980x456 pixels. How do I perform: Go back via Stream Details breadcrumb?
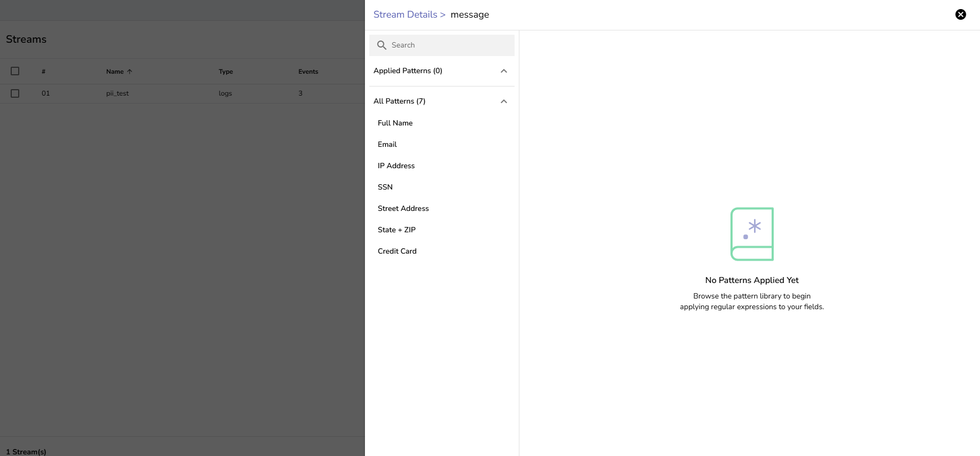tap(405, 14)
